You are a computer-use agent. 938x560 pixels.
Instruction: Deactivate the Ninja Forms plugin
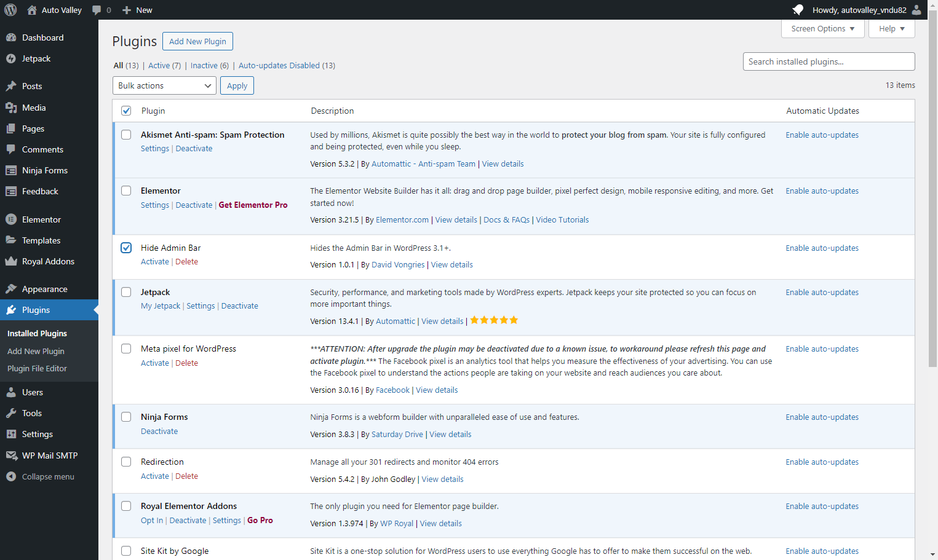click(x=159, y=431)
